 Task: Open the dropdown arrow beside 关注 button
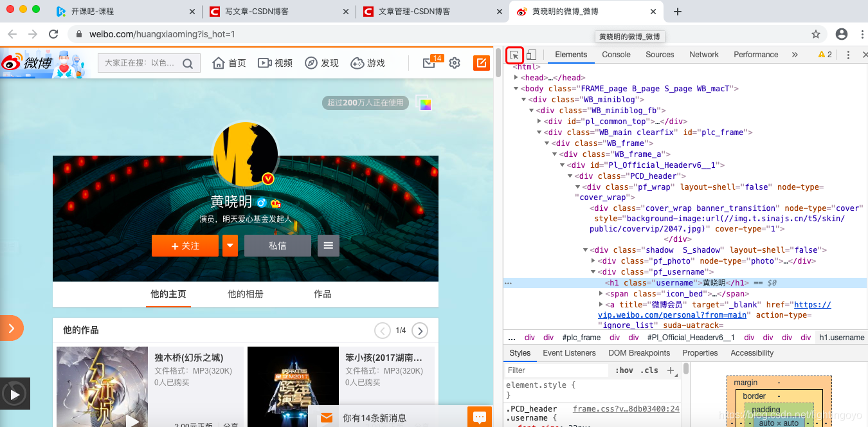point(230,246)
